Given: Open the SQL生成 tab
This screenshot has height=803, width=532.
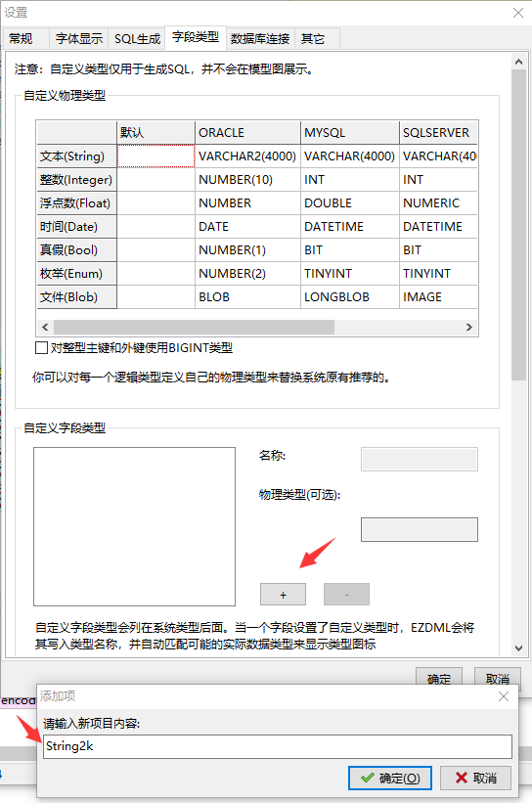Looking at the screenshot, I should click(137, 39).
